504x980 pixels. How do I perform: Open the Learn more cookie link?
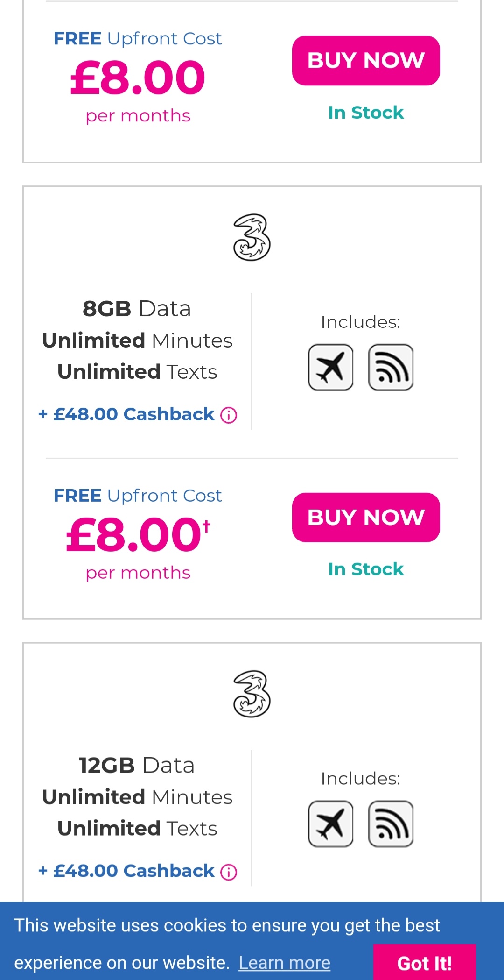[285, 963]
